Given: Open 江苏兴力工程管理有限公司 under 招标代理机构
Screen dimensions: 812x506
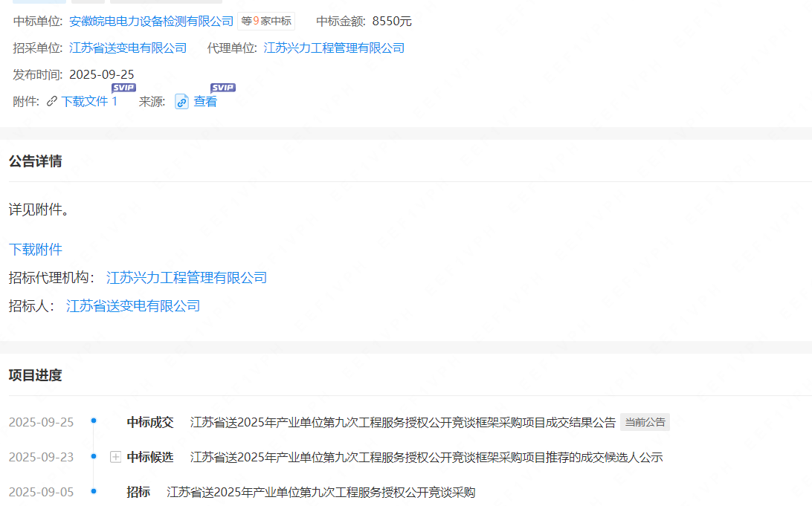Looking at the screenshot, I should pyautogui.click(x=187, y=278).
